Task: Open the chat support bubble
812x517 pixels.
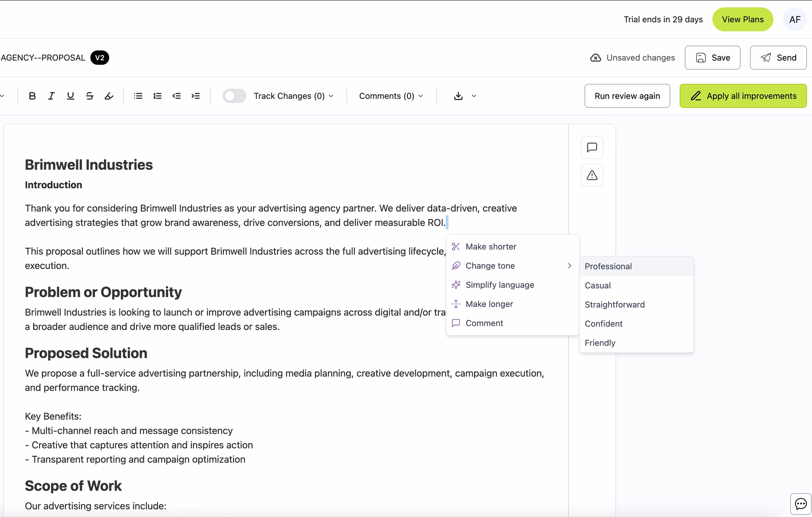Action: click(801, 504)
